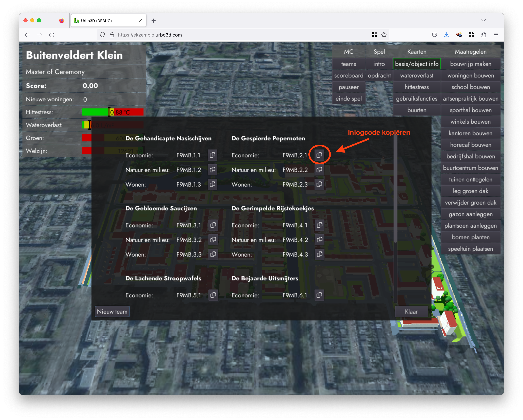The height and width of the screenshot is (420, 523).
Task: Reload the browser page
Action: pos(52,35)
